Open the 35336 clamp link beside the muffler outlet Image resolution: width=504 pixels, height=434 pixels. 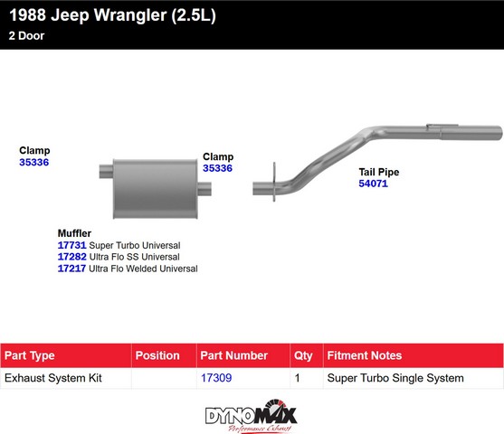pyautogui.click(x=217, y=168)
